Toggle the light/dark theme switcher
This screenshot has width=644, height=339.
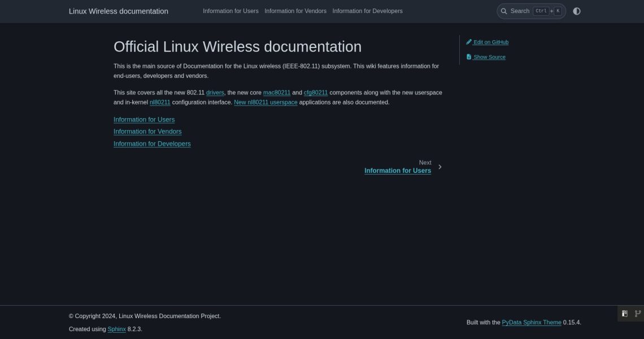pos(577,11)
